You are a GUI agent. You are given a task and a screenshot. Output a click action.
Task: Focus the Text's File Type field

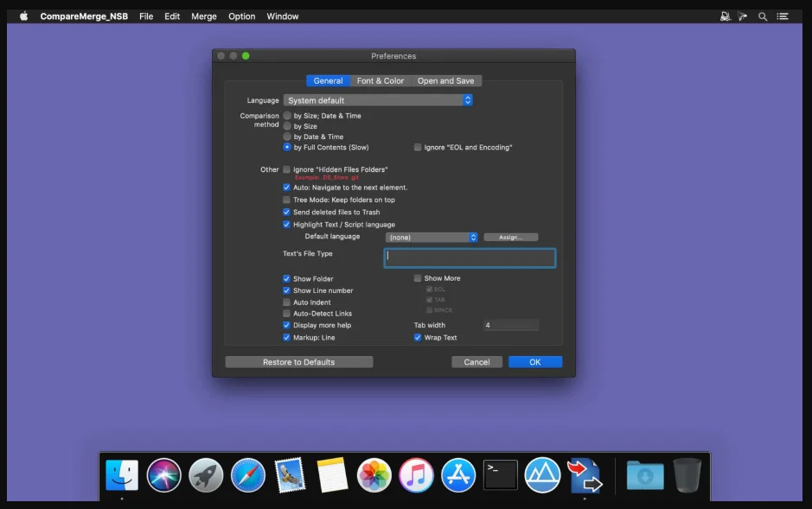[470, 258]
